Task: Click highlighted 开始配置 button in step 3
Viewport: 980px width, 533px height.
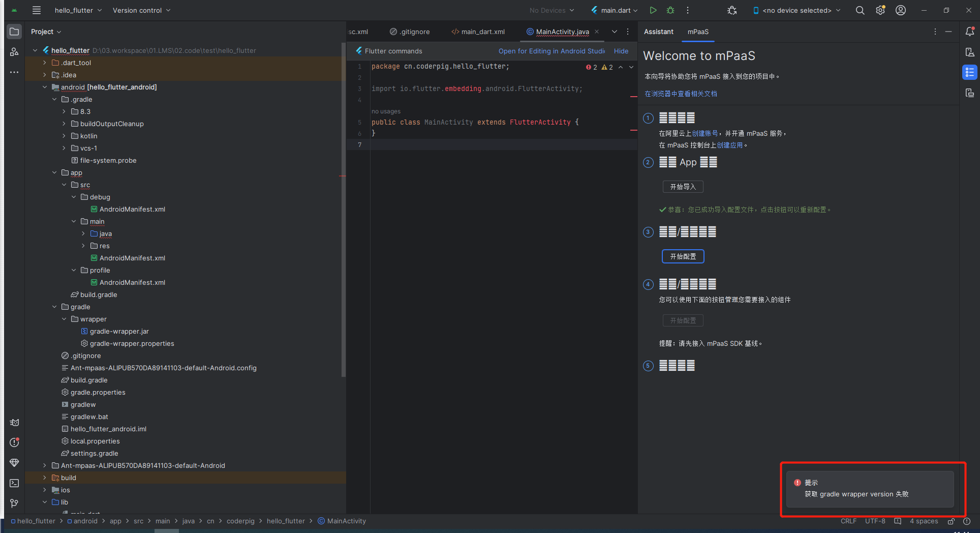Action: pos(683,256)
